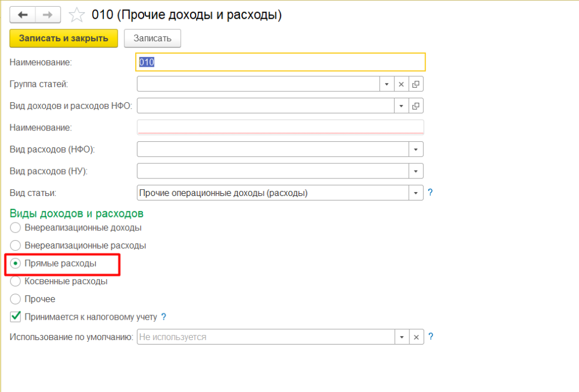Screen dimensions: 579x392
Task: Open help question mark for Вид статьи
Action: tap(430, 193)
